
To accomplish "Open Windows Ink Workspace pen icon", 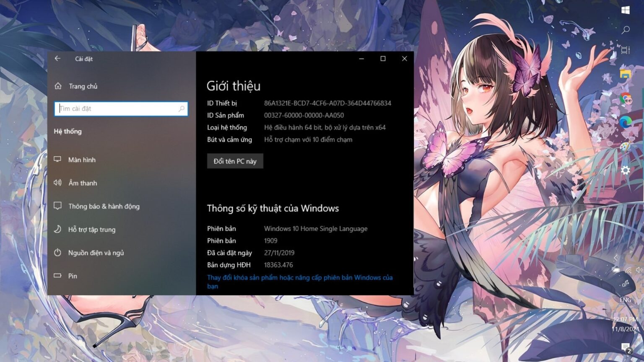I will click(626, 284).
